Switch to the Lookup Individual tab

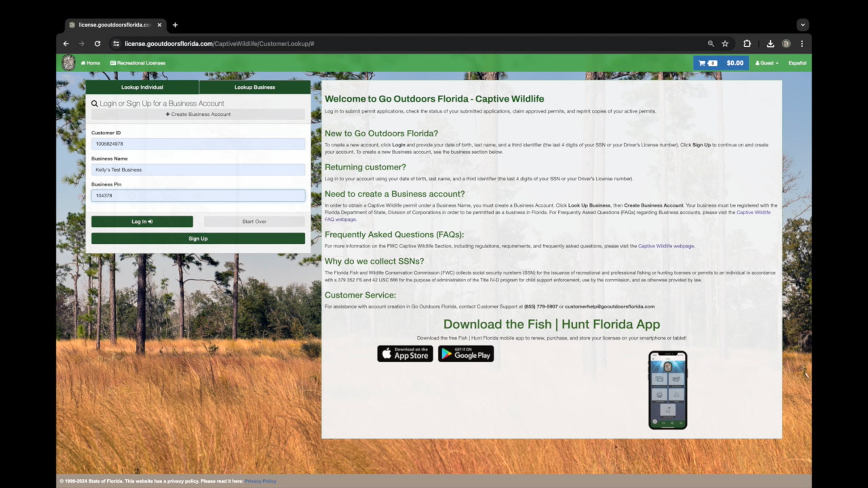coord(142,87)
